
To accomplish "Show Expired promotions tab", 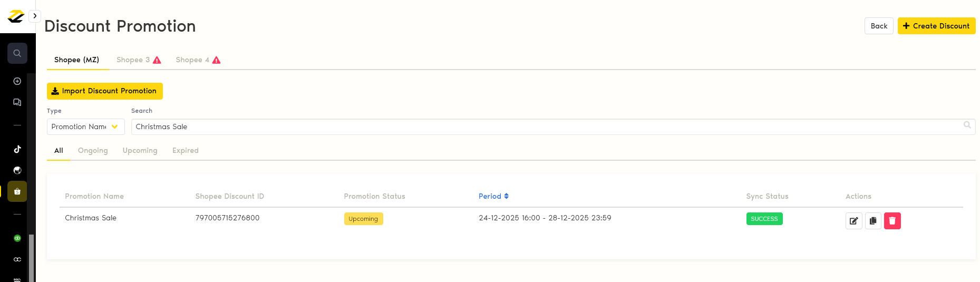I will tap(186, 151).
